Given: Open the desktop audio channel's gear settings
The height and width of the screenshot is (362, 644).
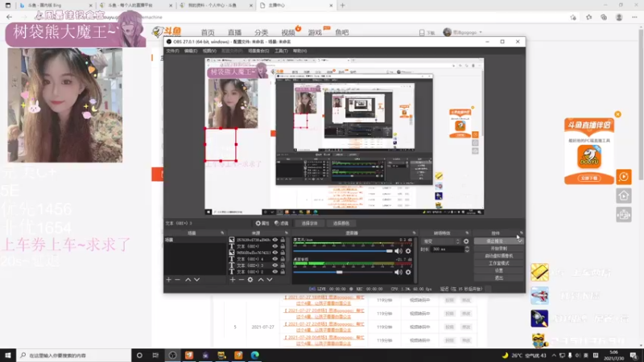Looking at the screenshot, I should [x=408, y=272].
